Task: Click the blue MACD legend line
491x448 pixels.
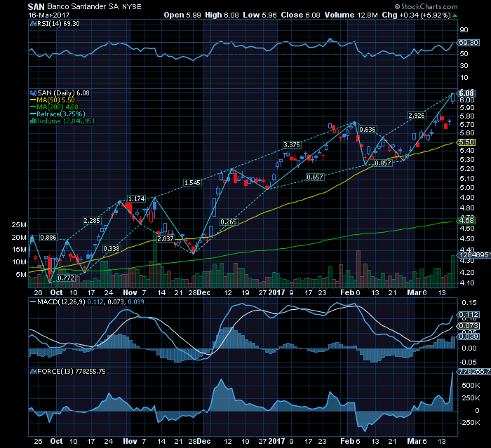Action: coord(33,301)
